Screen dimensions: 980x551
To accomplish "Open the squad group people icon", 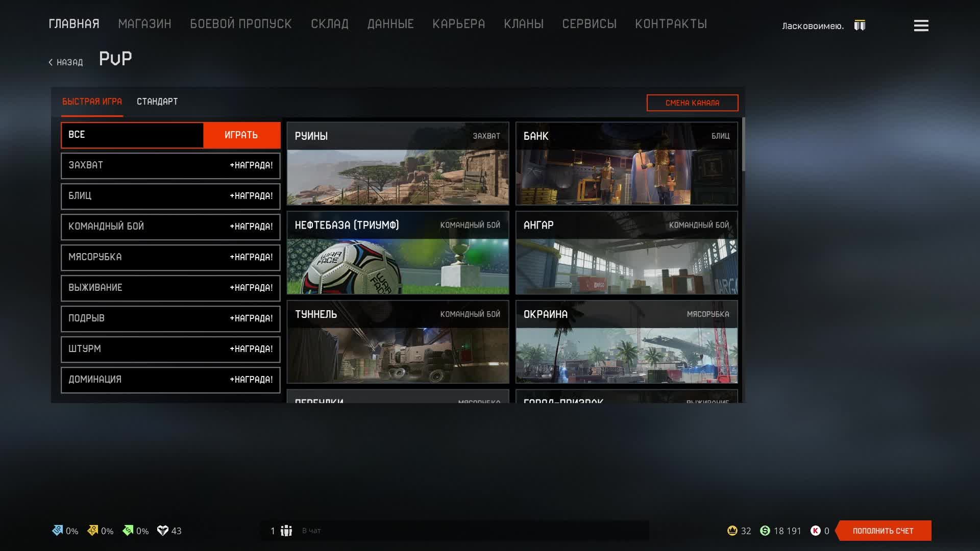I will coord(286,531).
